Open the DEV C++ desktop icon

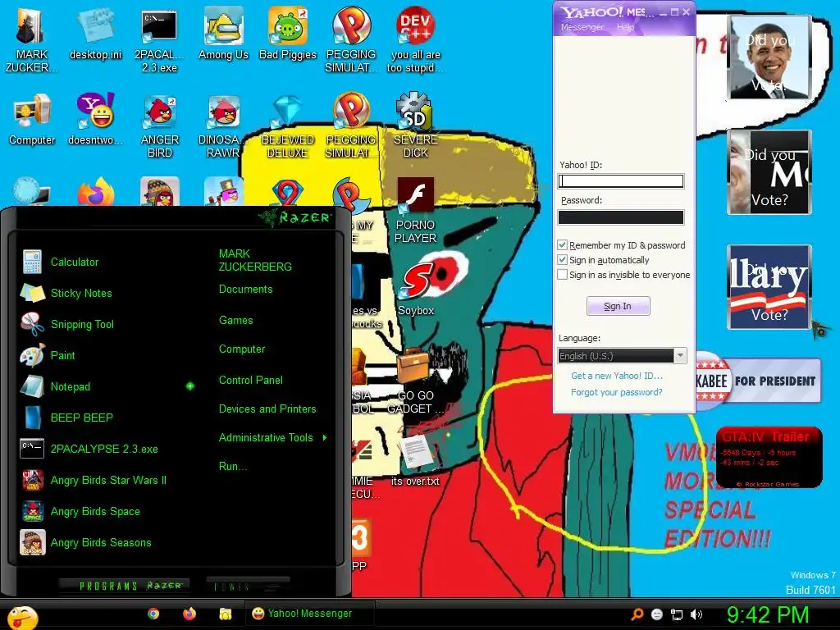click(415, 39)
